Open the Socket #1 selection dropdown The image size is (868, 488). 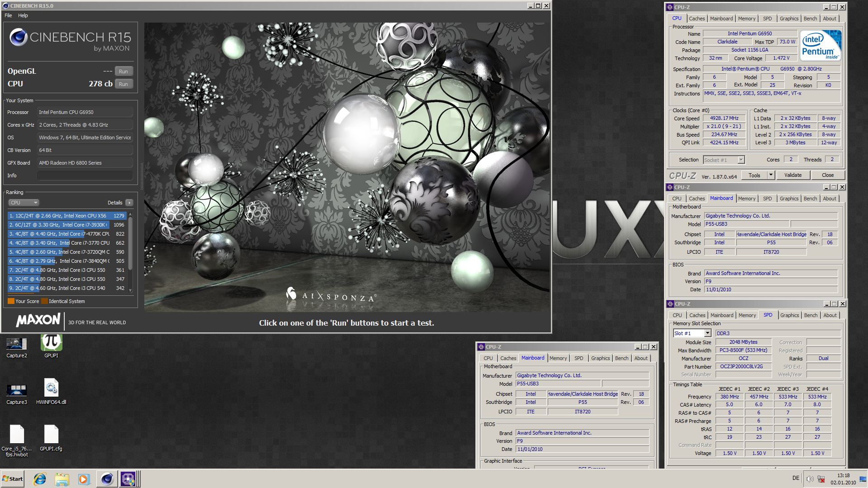point(724,160)
